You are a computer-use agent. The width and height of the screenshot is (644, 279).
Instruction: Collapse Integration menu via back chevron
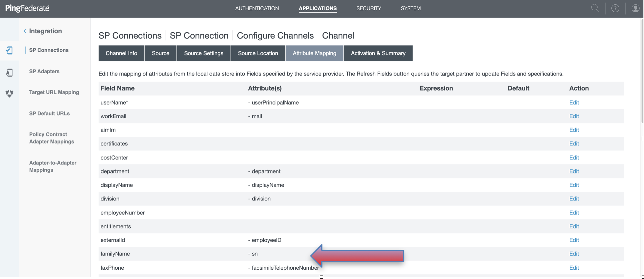[25, 31]
